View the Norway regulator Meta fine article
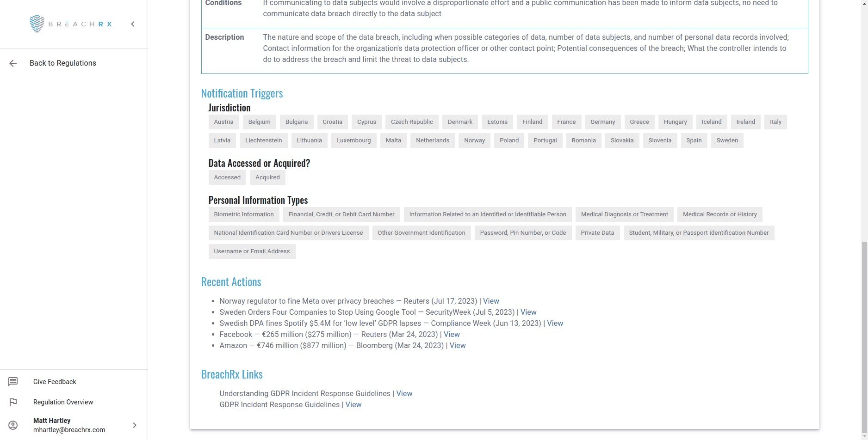Viewport: 868px width, 440px height. (491, 301)
